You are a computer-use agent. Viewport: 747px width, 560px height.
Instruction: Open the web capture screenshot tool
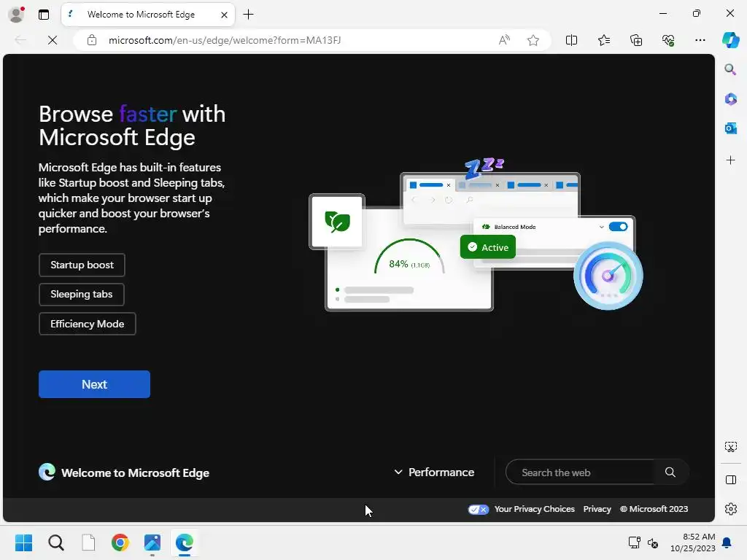(x=731, y=447)
